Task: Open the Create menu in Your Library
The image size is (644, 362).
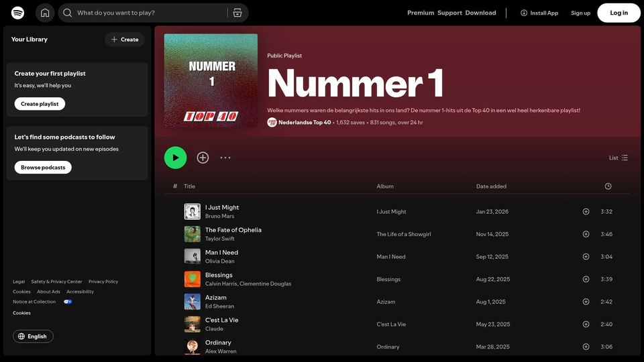Action: 125,40
